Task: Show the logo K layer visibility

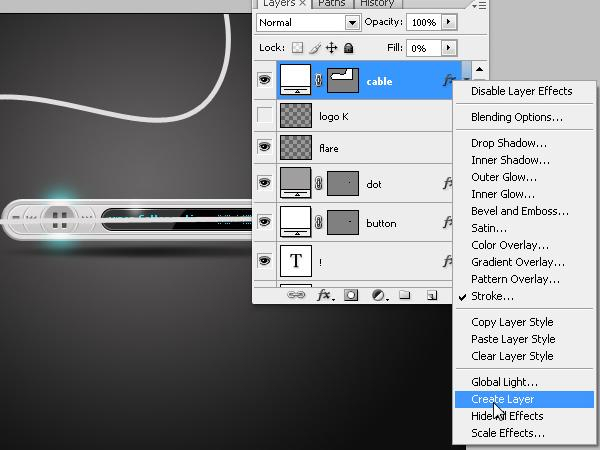Action: 264,115
